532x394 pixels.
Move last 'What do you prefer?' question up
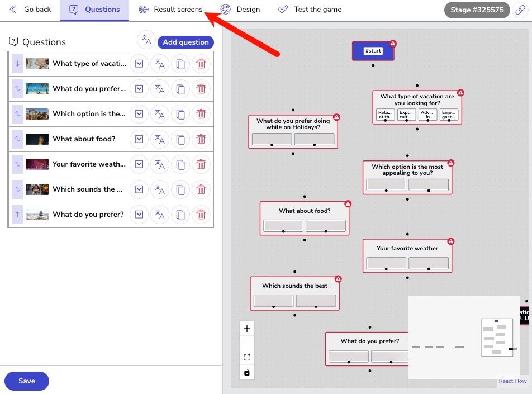click(x=17, y=215)
